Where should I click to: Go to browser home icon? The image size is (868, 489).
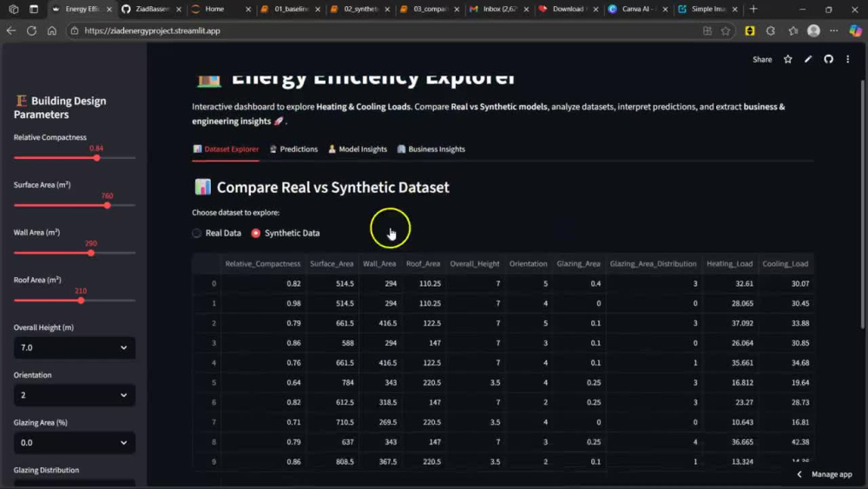coord(52,31)
